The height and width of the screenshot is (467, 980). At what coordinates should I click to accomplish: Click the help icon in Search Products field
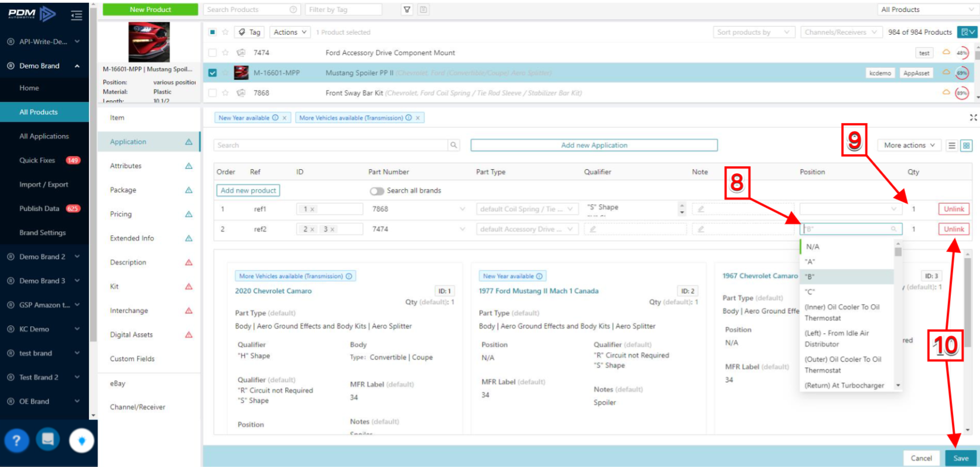tap(293, 10)
